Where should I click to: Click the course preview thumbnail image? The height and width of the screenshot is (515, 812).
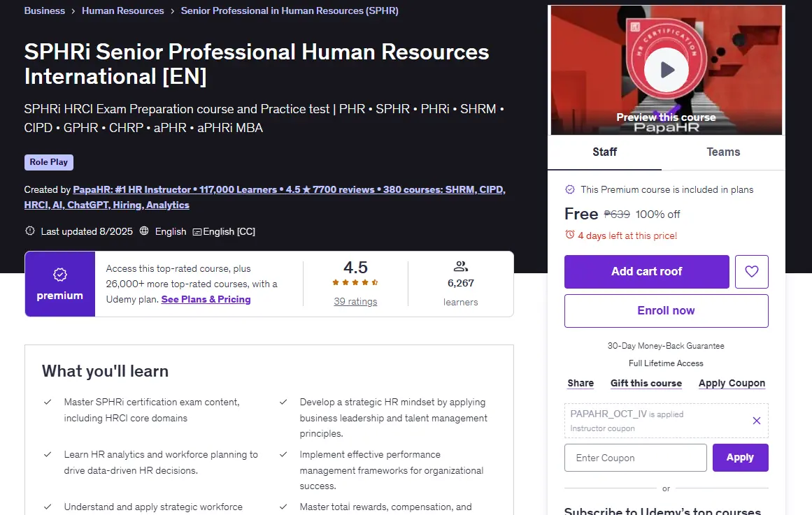666,70
